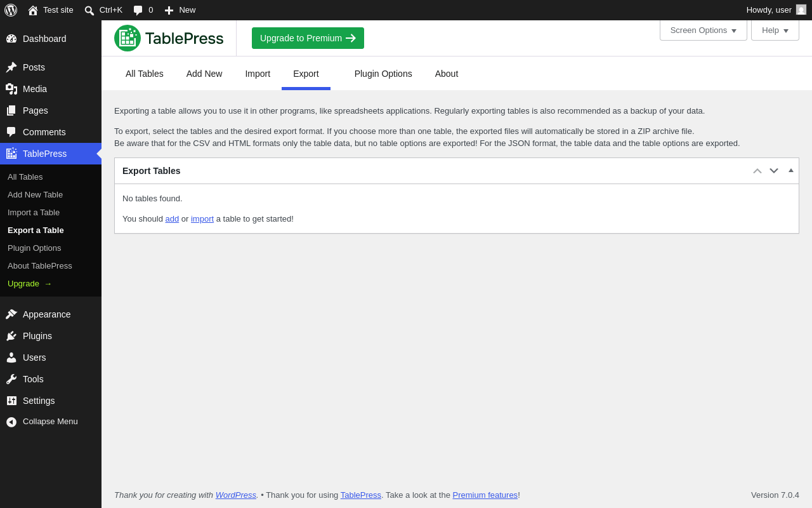Open the search icon labeled Ctrl+K
Image resolution: width=812 pixels, height=508 pixels.
[x=89, y=10]
